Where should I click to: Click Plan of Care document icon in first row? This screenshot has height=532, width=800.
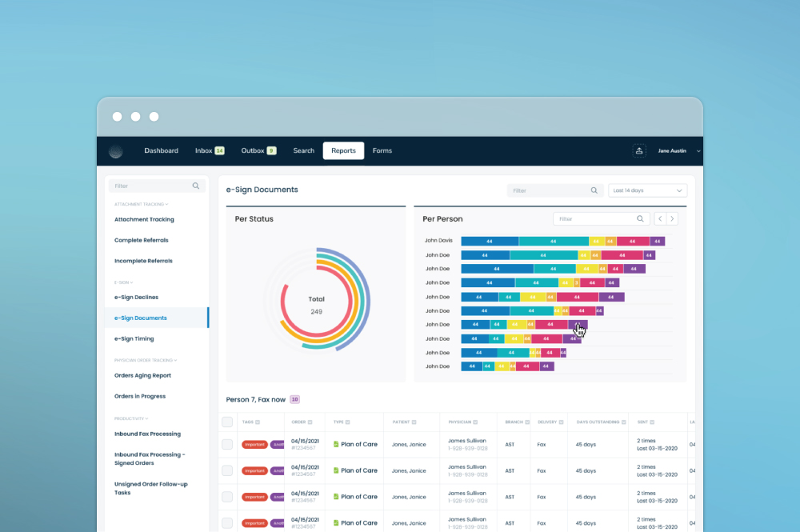336,444
